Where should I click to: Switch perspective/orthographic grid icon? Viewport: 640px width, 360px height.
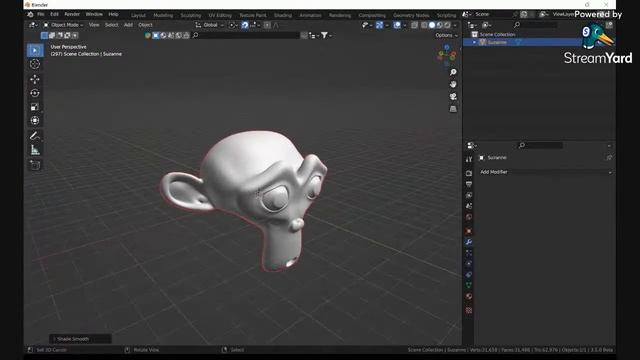click(x=453, y=109)
